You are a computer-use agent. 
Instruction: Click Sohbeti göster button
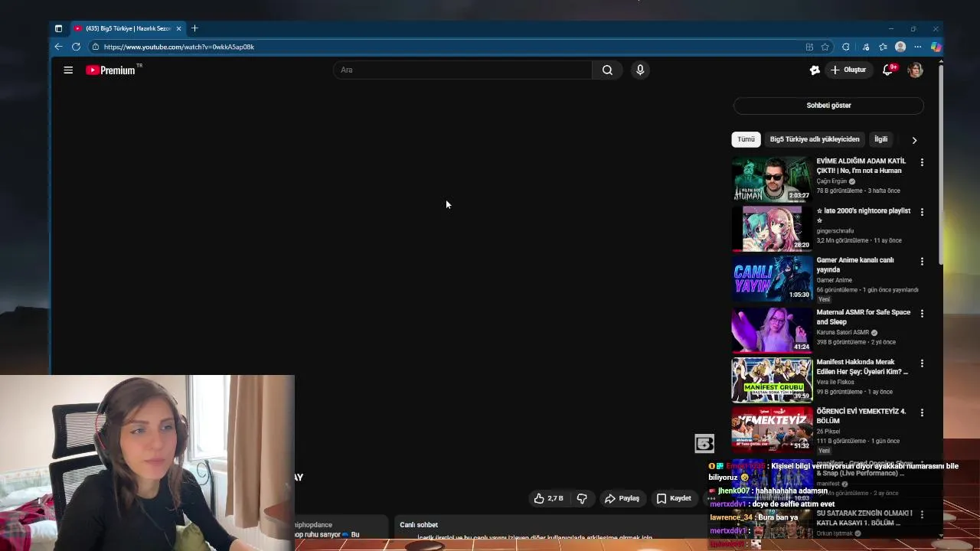[828, 106]
